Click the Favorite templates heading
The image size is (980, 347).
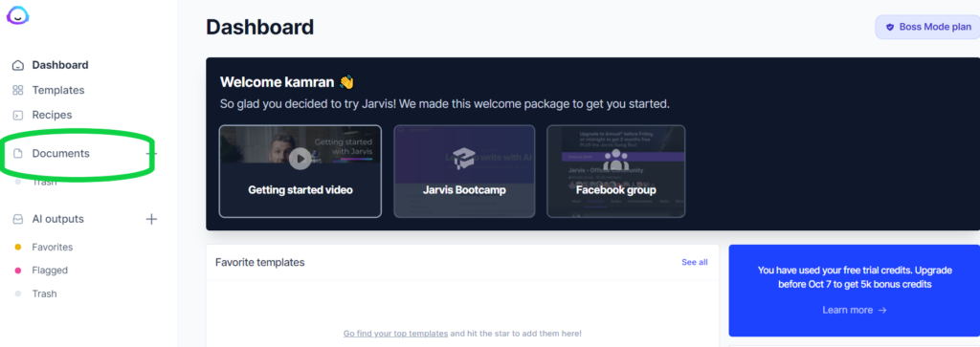click(260, 262)
